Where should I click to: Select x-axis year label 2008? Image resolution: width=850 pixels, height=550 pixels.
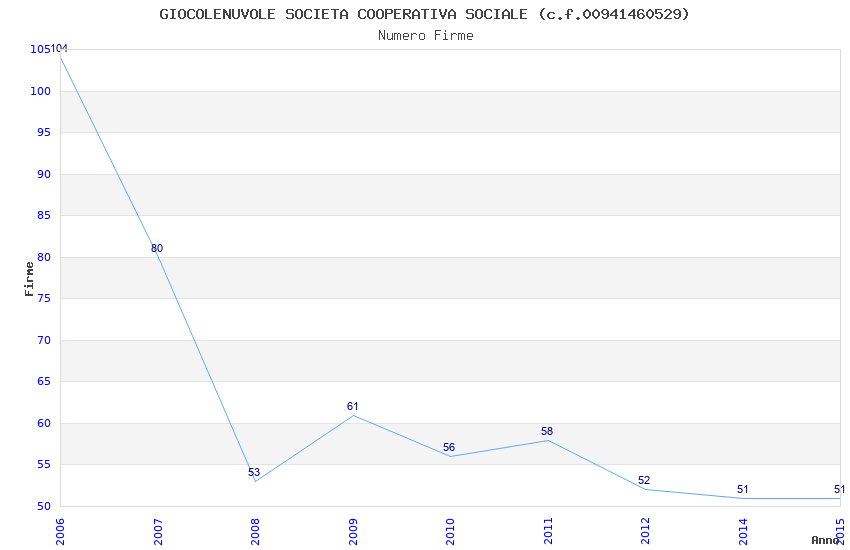pos(255,531)
